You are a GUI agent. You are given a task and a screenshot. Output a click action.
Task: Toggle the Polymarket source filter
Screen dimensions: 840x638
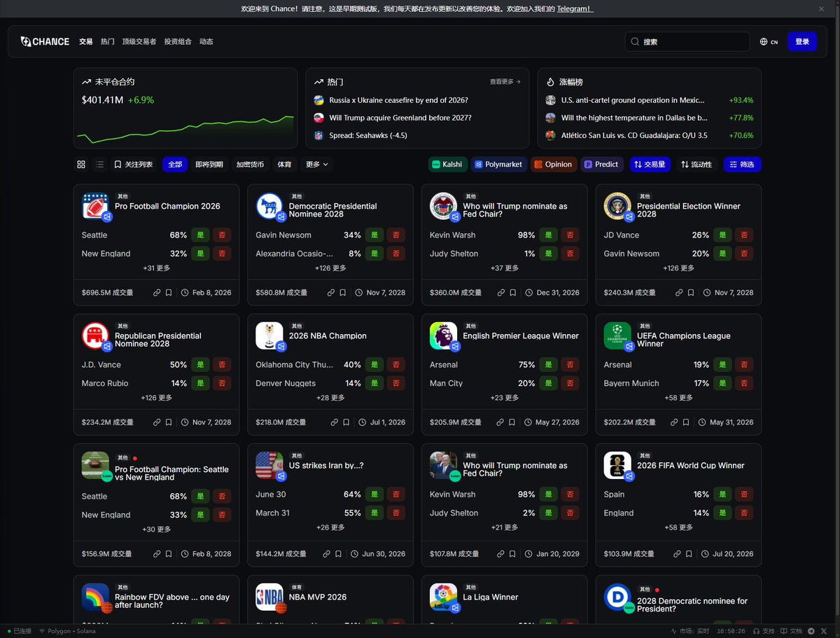tap(498, 165)
